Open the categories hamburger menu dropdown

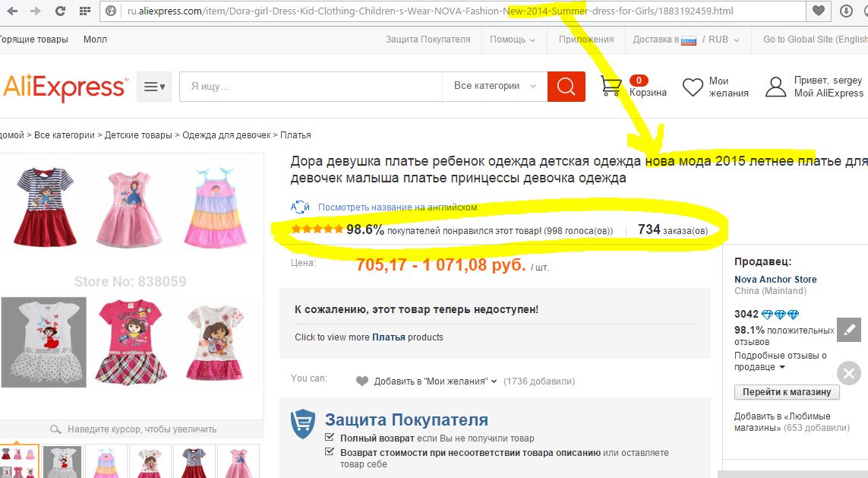pyautogui.click(x=154, y=87)
